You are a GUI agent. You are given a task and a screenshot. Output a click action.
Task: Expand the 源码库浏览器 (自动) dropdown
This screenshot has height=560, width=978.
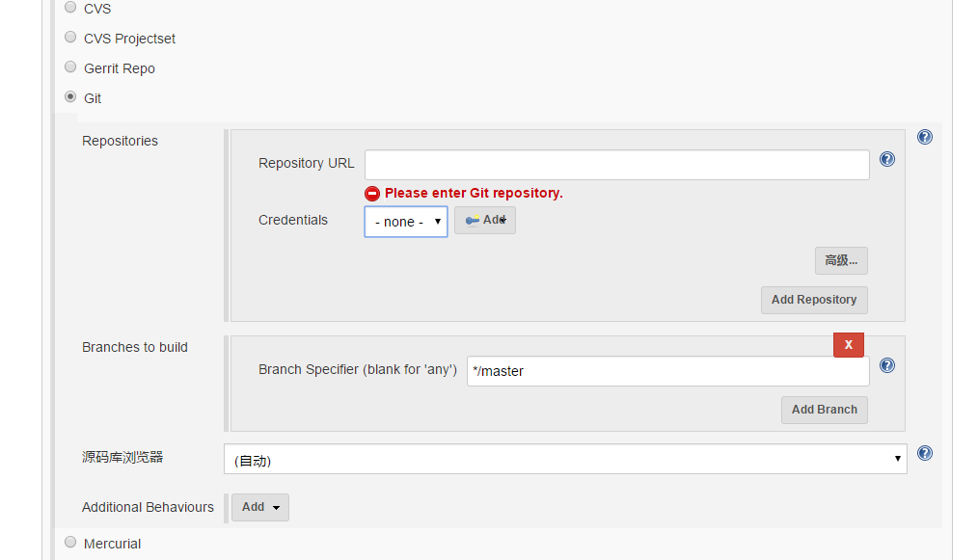(565, 459)
